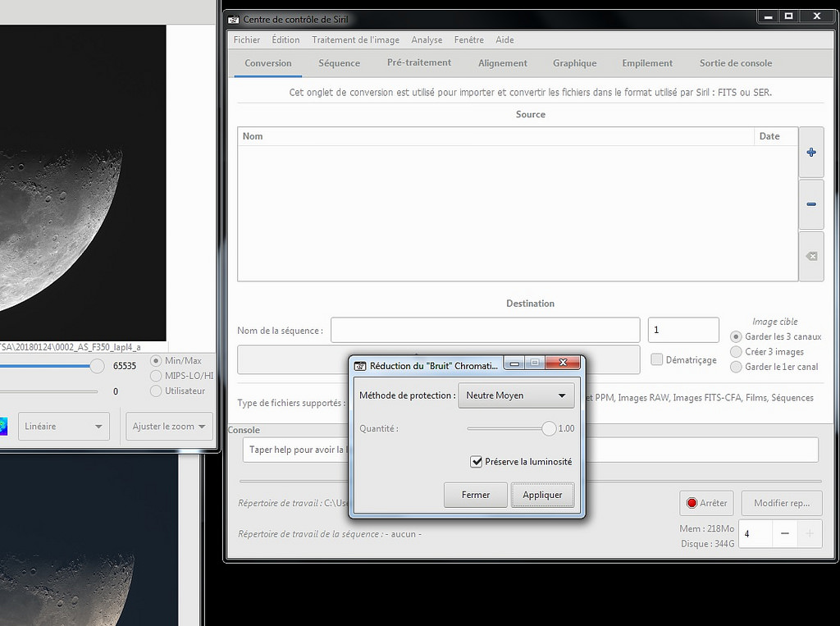Click the thread count field showing 4
The width and height of the screenshot is (840, 626).
pos(756,533)
